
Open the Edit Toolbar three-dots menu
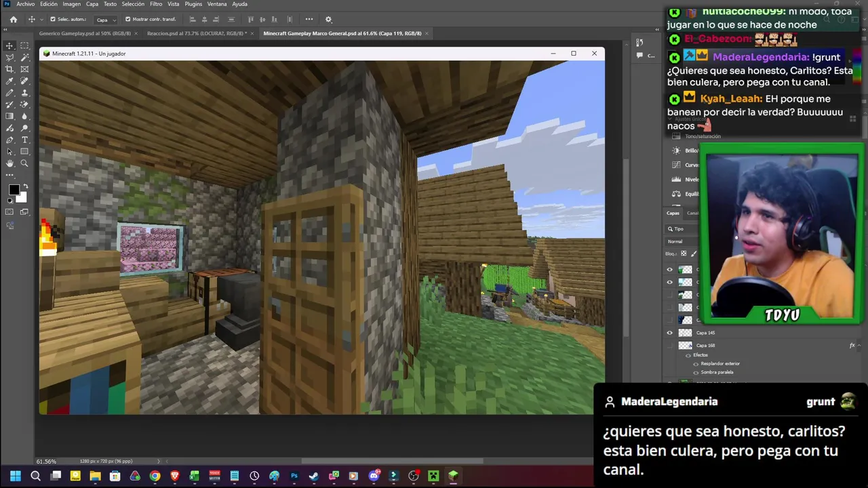coord(9,175)
